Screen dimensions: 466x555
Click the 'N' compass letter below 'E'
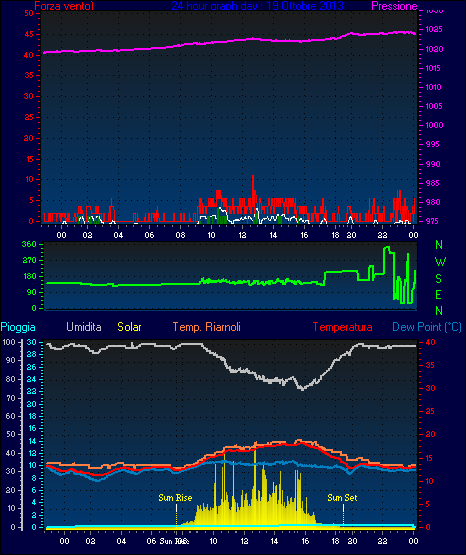click(439, 311)
